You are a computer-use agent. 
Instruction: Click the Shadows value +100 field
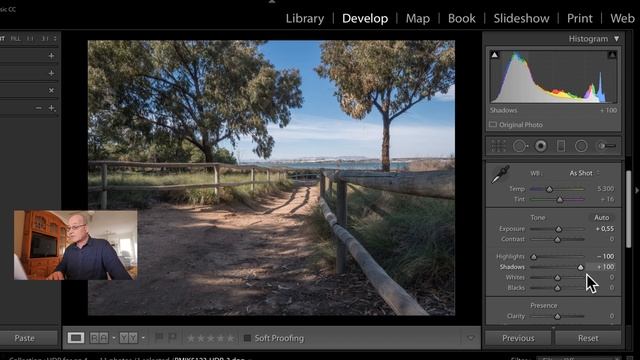click(x=605, y=267)
